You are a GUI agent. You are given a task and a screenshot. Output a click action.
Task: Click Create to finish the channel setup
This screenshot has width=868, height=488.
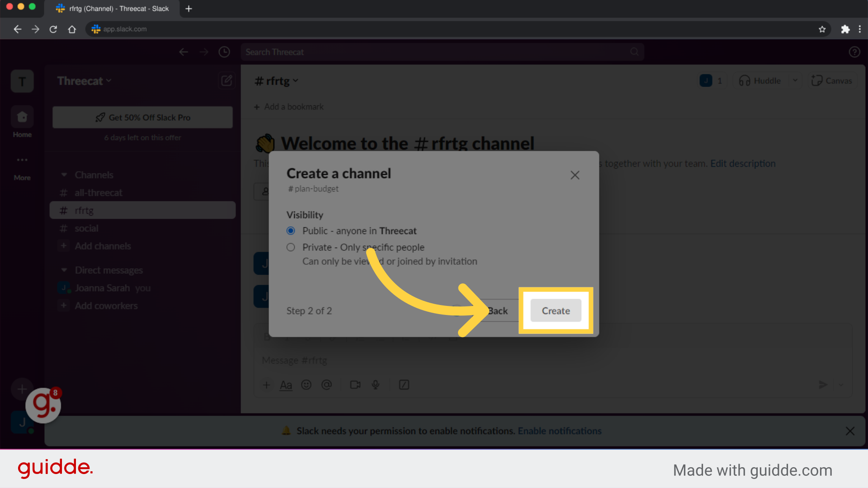[x=555, y=310]
